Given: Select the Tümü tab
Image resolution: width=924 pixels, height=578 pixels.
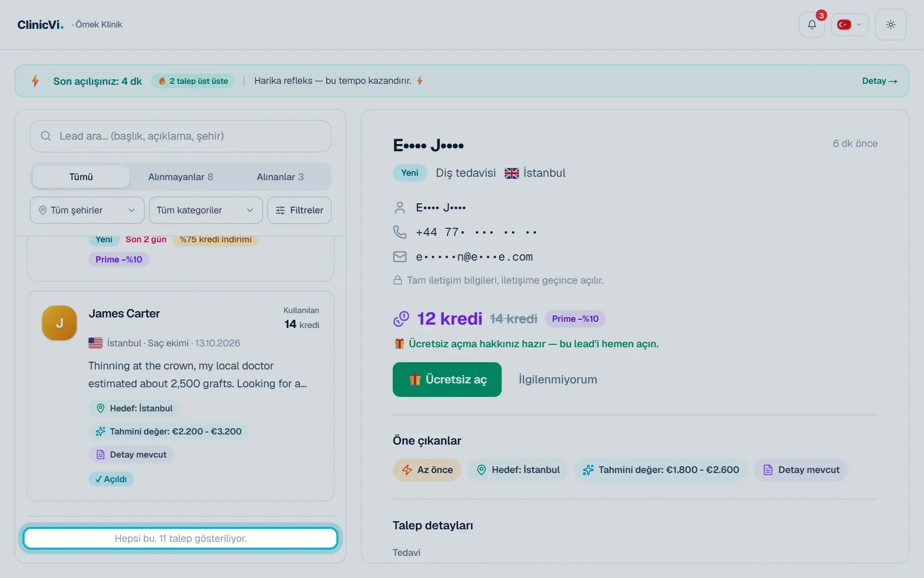Looking at the screenshot, I should [x=81, y=177].
